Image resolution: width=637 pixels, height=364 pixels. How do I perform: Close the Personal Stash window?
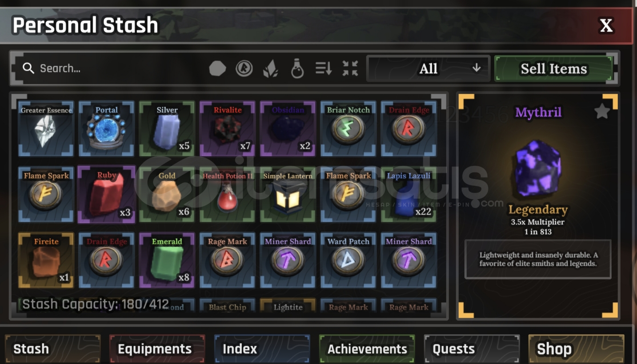click(x=606, y=26)
